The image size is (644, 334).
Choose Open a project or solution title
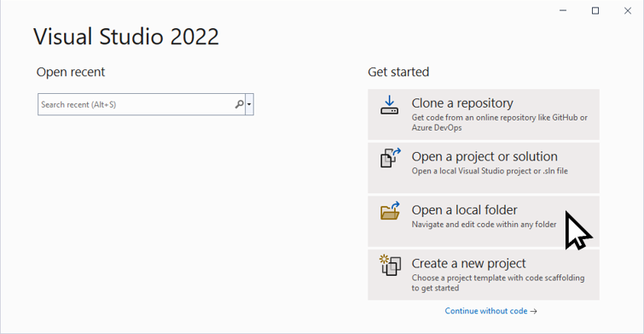coord(484,156)
